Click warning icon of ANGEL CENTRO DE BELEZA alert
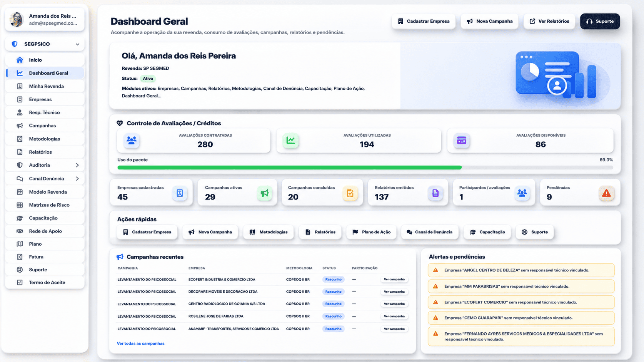This screenshot has width=644, height=362. (x=435, y=270)
